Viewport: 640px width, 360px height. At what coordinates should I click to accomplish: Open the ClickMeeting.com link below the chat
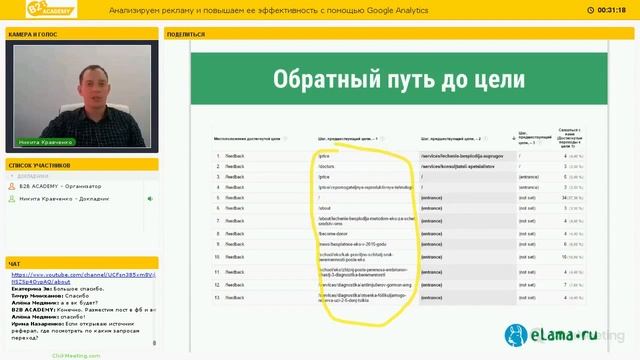(x=76, y=356)
